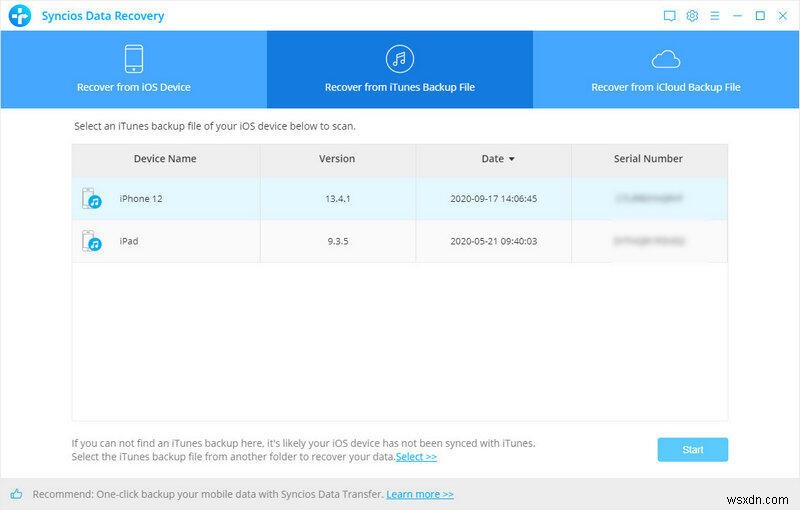The width and height of the screenshot is (800, 510).
Task: Maximize the Syncios window
Action: click(x=760, y=16)
